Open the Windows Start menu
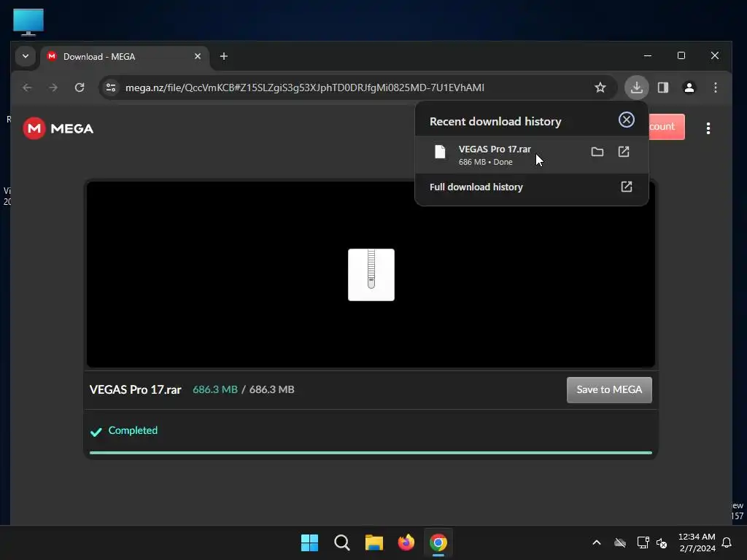 click(x=309, y=542)
